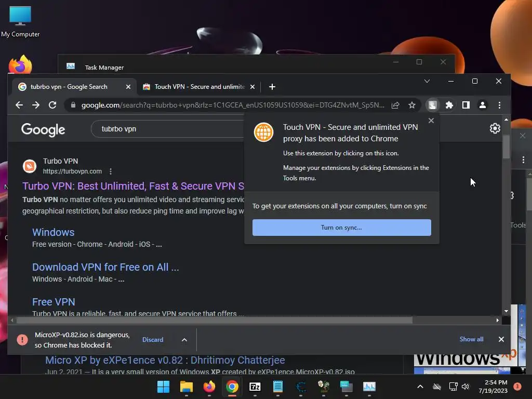The width and height of the screenshot is (532, 399).
Task: Open the notification count badge
Action: (517, 387)
